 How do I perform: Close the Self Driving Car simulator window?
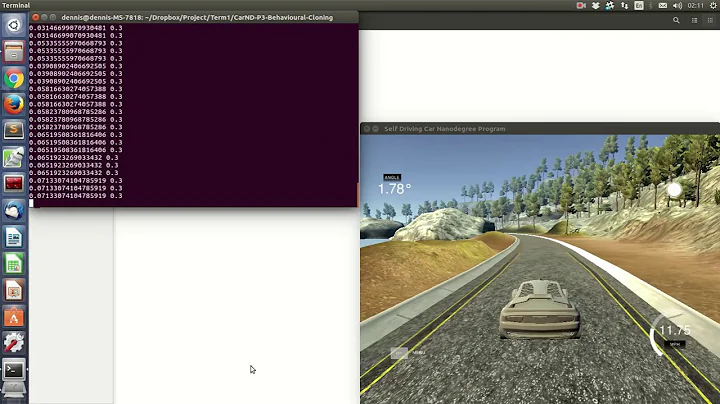coord(367,129)
